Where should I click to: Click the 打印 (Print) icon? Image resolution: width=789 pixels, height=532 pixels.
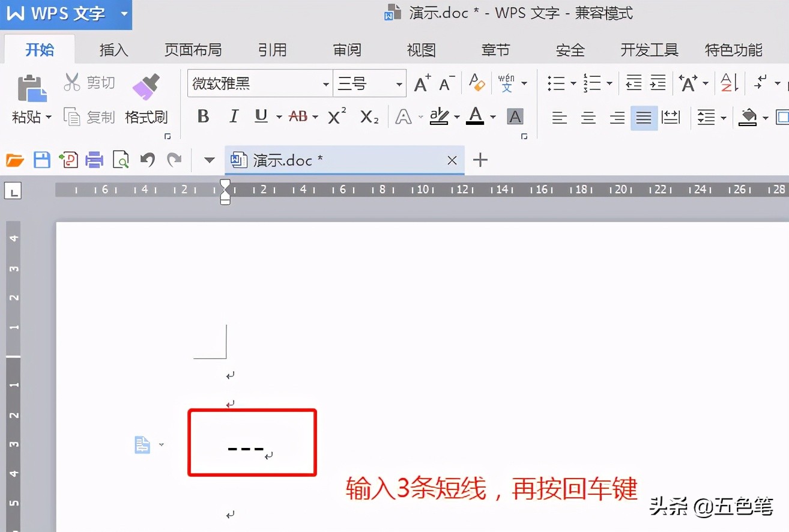pos(94,160)
